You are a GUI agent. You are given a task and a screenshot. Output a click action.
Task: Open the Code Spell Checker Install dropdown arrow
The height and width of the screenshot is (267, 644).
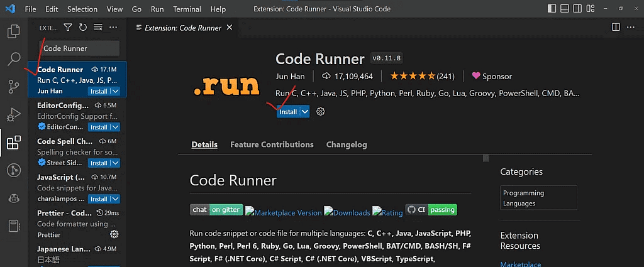click(116, 163)
